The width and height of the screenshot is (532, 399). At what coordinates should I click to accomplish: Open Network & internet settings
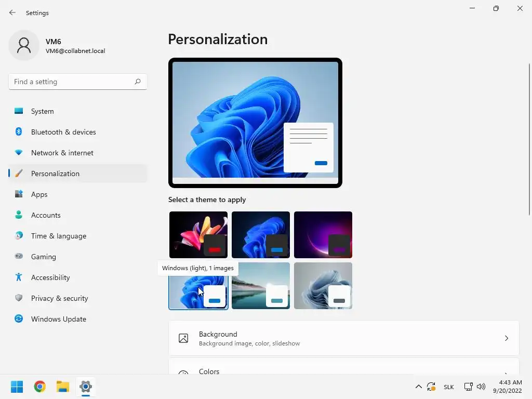(x=78, y=153)
